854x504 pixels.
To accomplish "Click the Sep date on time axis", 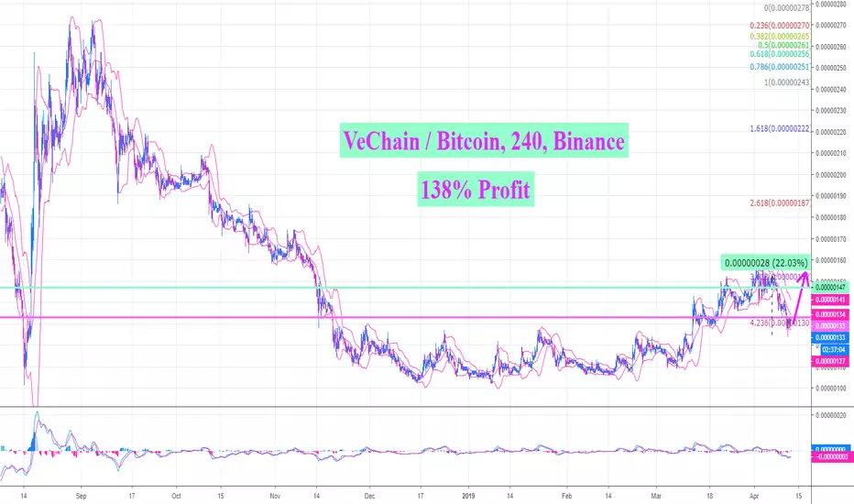I will pos(82,496).
